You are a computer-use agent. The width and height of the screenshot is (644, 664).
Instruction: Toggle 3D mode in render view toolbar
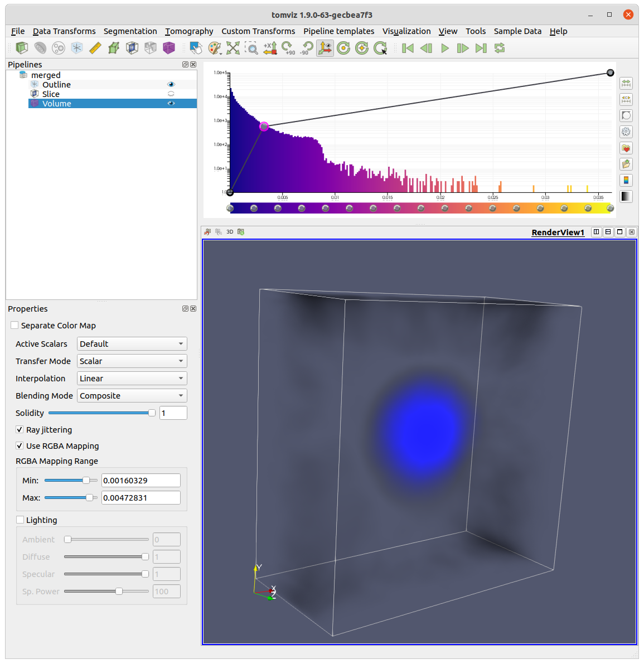(x=230, y=231)
